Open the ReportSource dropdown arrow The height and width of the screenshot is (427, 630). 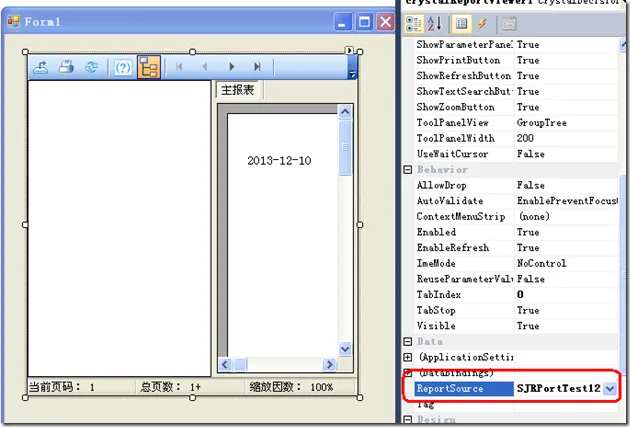610,388
